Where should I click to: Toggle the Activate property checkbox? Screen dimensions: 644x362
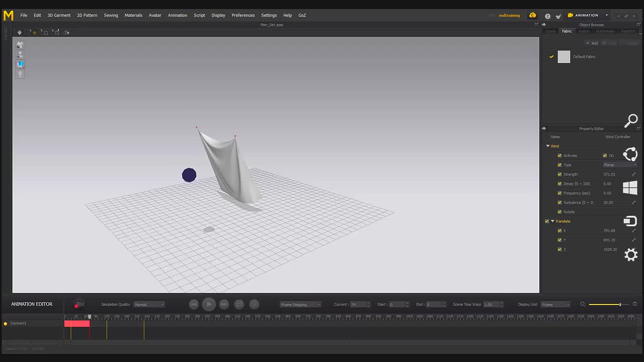(x=559, y=155)
